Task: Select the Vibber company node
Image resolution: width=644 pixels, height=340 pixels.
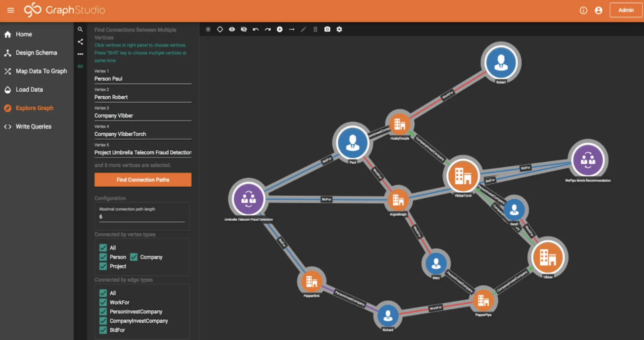Action: [548, 257]
